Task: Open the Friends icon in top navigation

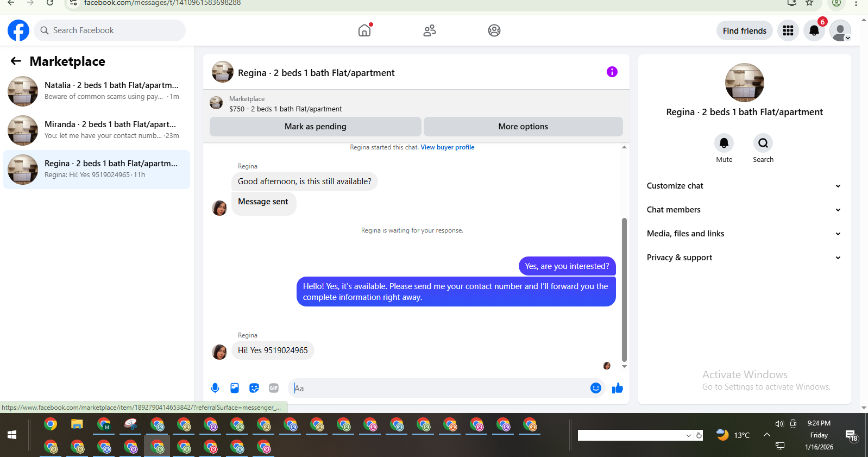Action: (430, 30)
